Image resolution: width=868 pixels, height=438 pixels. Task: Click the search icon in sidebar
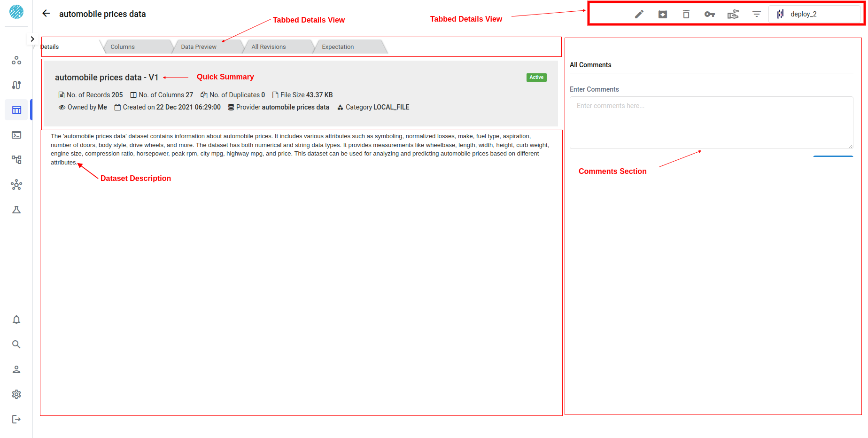[16, 344]
